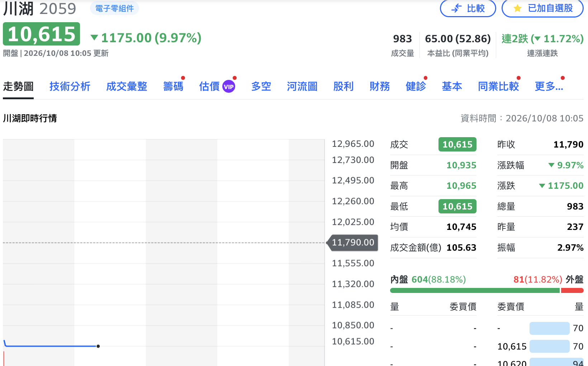Click the 成交金額(億) value 105.63
Viewport: 588px width, 366px height.
[x=461, y=247]
